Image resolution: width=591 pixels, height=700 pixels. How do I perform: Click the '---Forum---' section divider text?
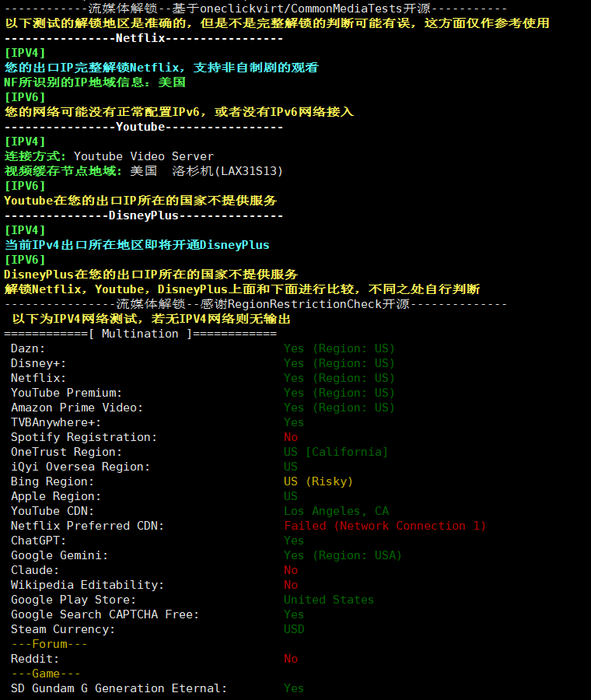pos(49,644)
